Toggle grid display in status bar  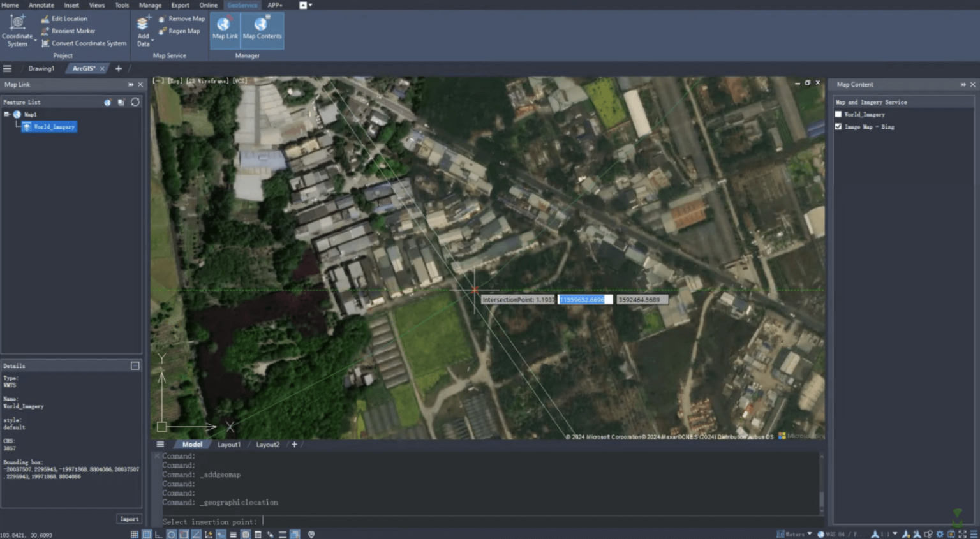click(134, 535)
